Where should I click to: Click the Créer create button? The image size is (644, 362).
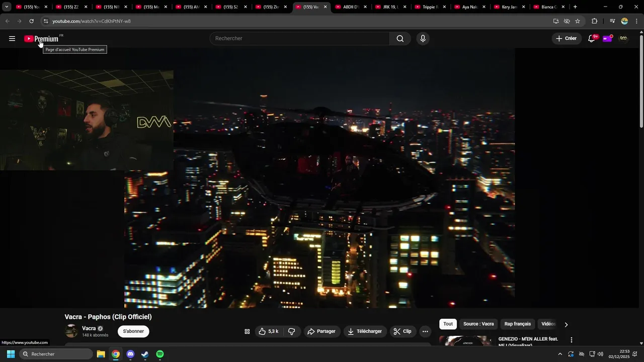pyautogui.click(x=567, y=39)
